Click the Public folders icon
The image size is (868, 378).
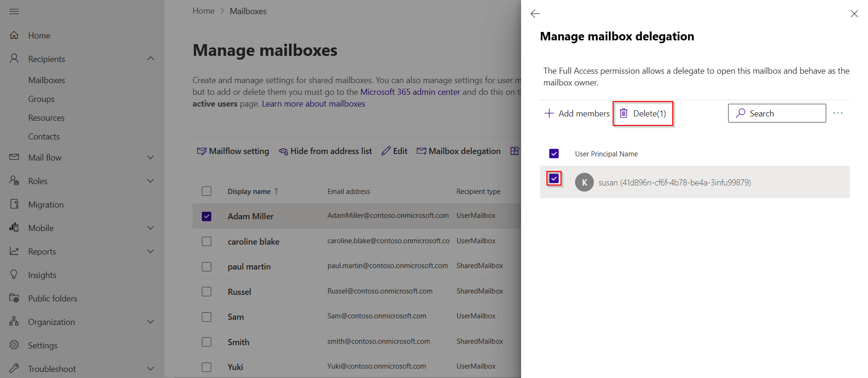coord(14,298)
